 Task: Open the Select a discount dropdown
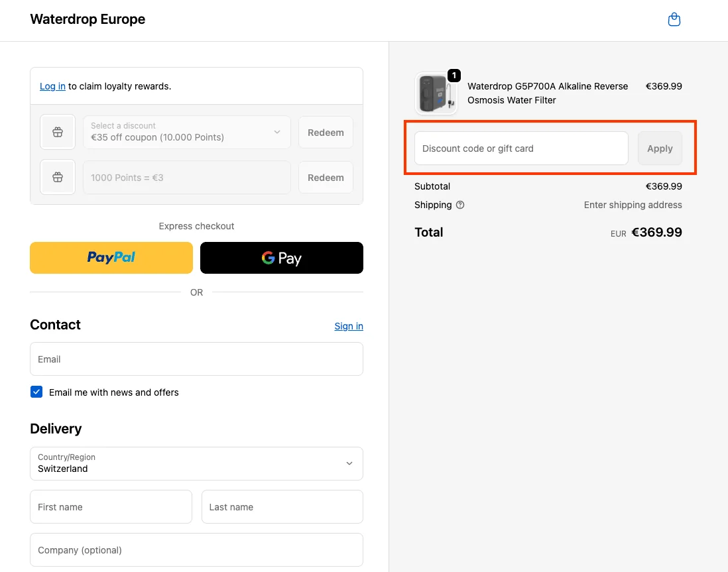[187, 132]
